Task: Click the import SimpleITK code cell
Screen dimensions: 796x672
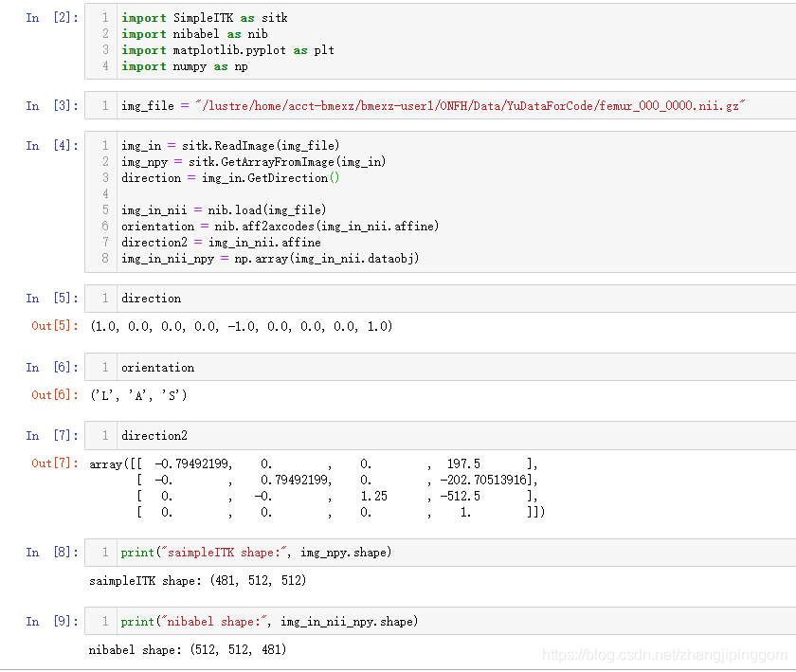Action: (440, 42)
